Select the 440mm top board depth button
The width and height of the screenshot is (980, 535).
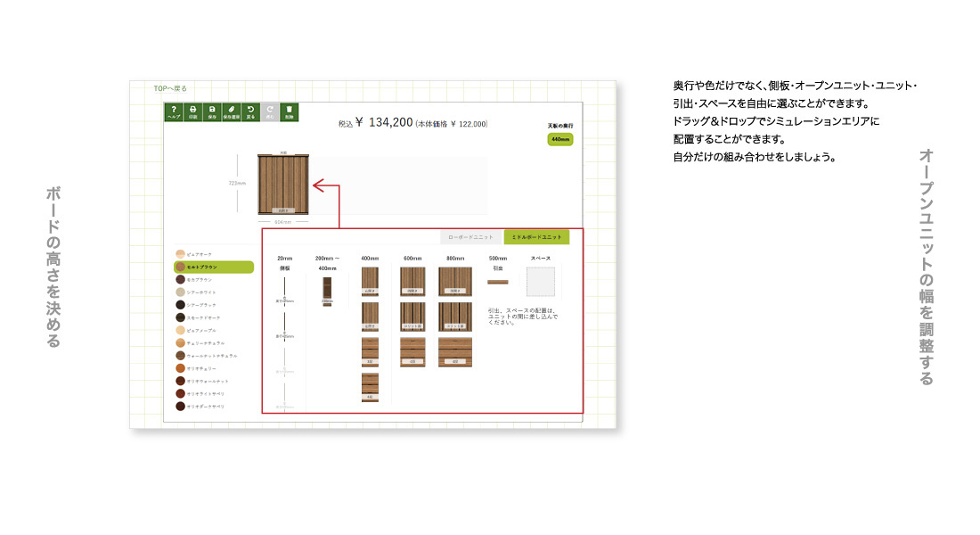pyautogui.click(x=560, y=139)
